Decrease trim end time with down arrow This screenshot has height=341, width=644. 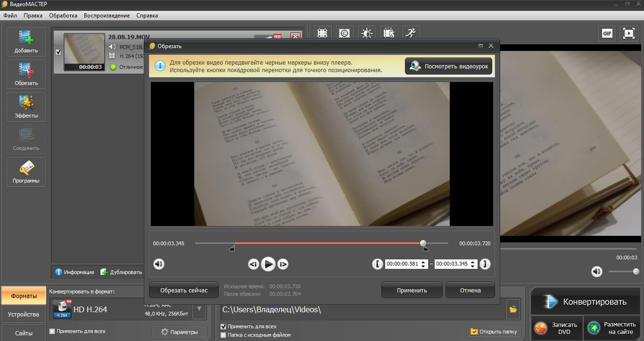[x=474, y=266]
